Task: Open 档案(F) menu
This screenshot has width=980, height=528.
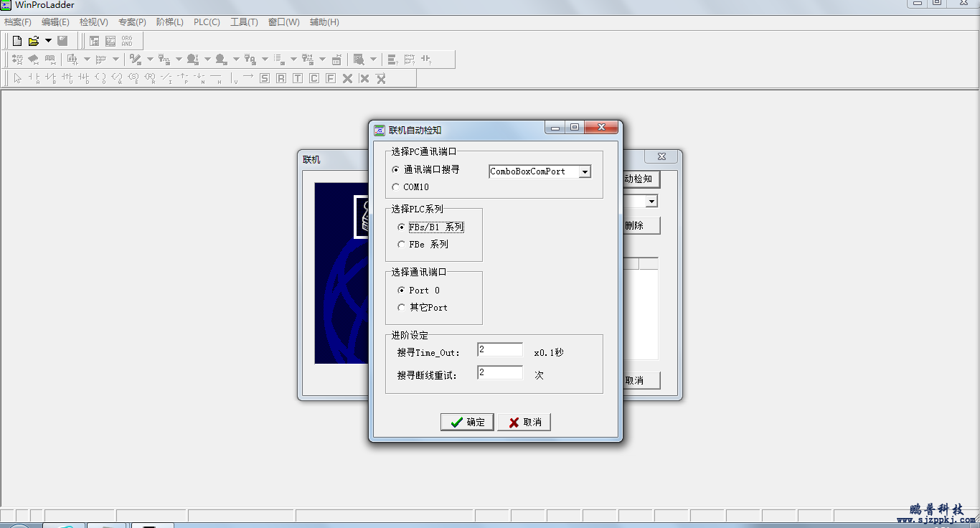Action: pyautogui.click(x=18, y=22)
